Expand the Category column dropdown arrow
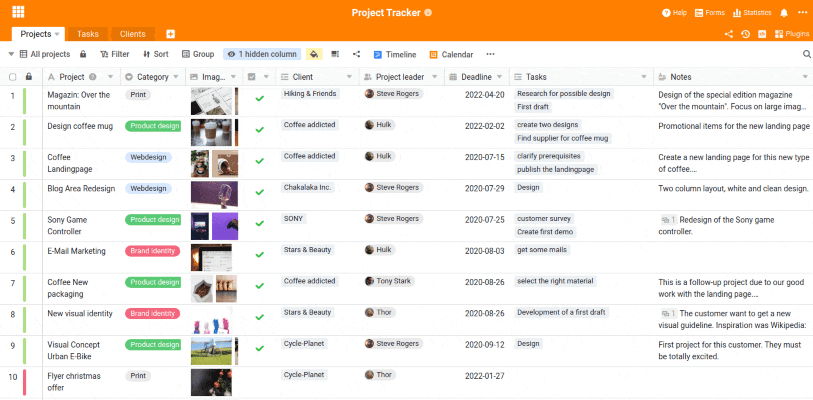The height and width of the screenshot is (400, 813). [178, 77]
